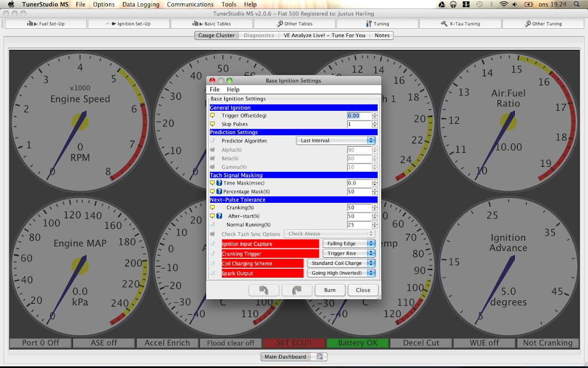Click the undo arrow button in dialog
Screen dimensions: 588x368
coord(264,290)
